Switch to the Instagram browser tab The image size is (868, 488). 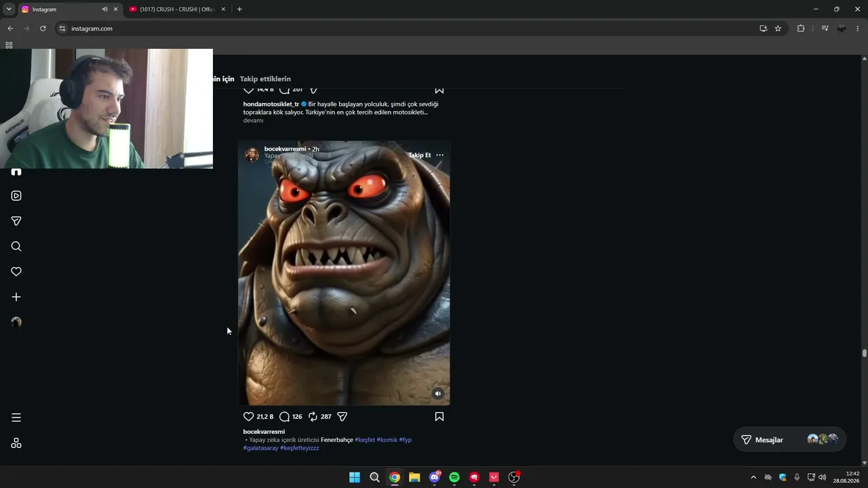click(x=69, y=9)
